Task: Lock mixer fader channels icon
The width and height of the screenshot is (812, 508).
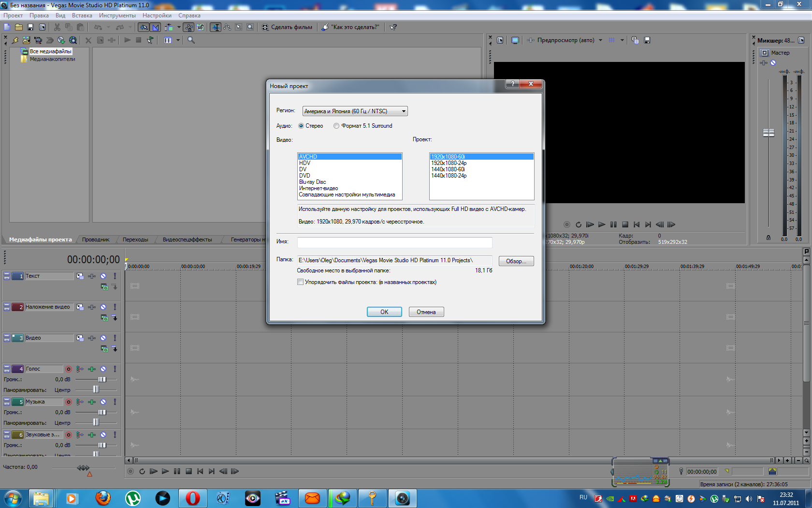Action: (768, 238)
